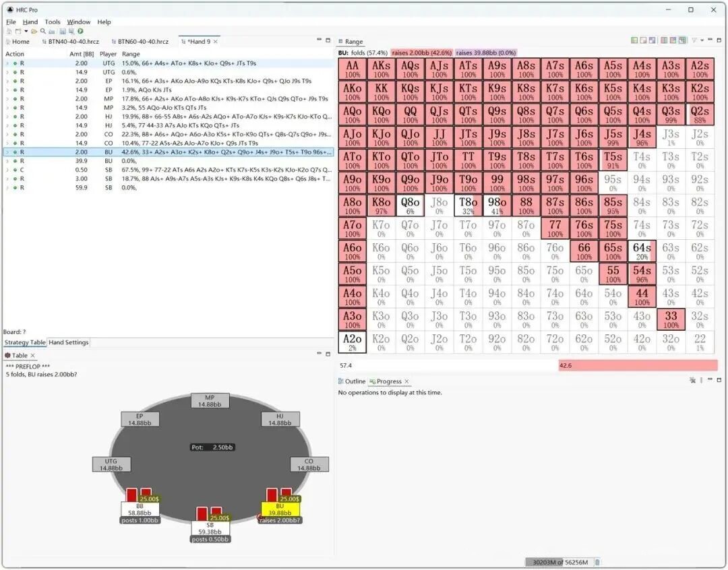
Task: Click the yellow BU seat on the table
Action: [x=279, y=509]
